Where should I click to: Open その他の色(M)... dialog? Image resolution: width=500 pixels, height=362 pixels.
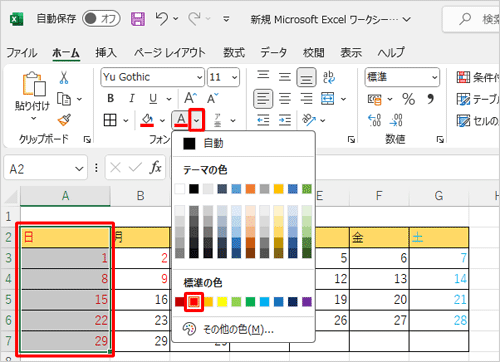(x=243, y=329)
